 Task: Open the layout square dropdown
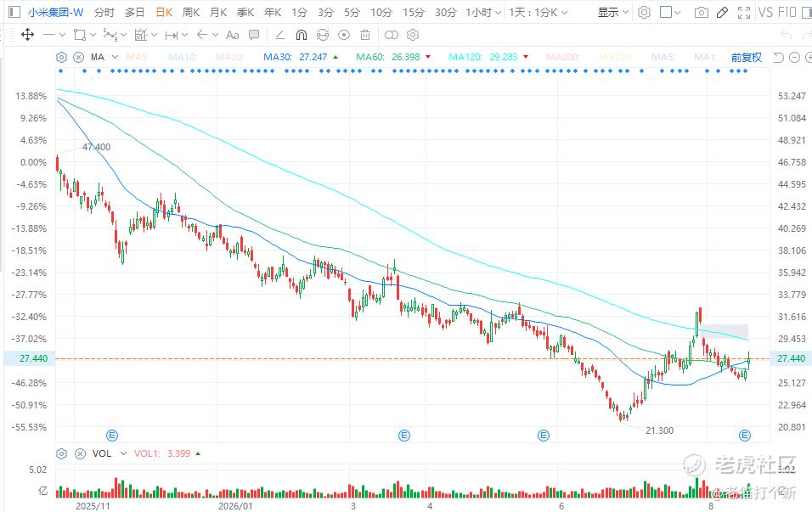click(x=670, y=12)
